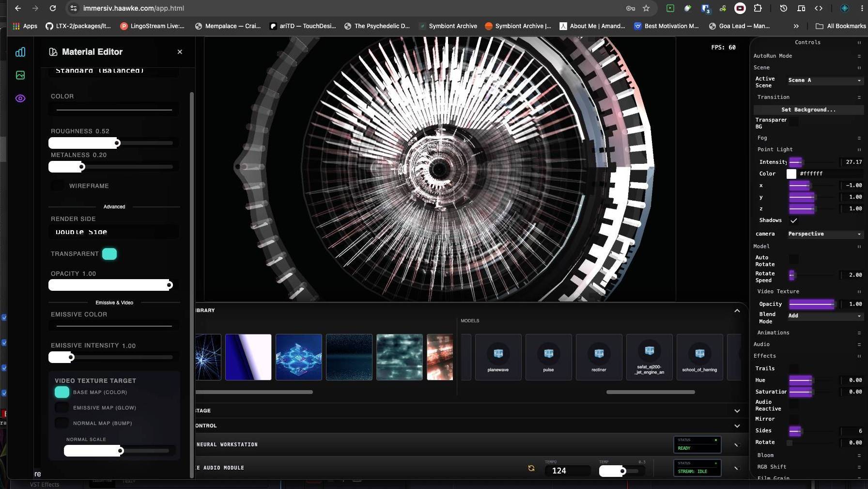This screenshot has height=489, width=868.
Task: Reload the browser page
Action: pos(53,8)
